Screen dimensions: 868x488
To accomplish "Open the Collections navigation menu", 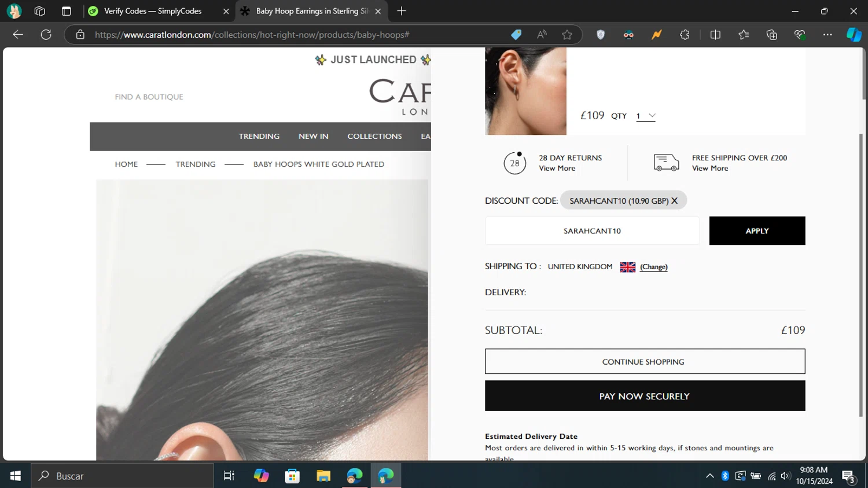I will point(374,137).
